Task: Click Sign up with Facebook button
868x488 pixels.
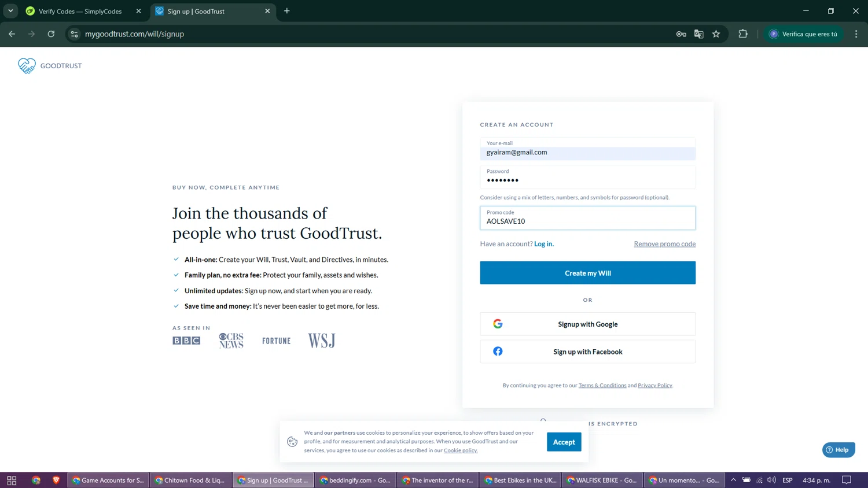Action: coord(587,352)
